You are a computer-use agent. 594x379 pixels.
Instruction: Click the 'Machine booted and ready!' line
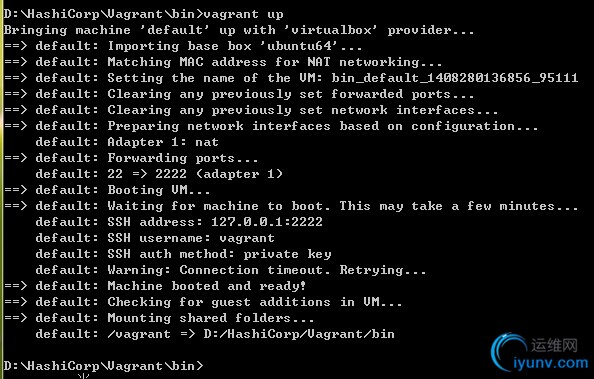click(x=155, y=286)
